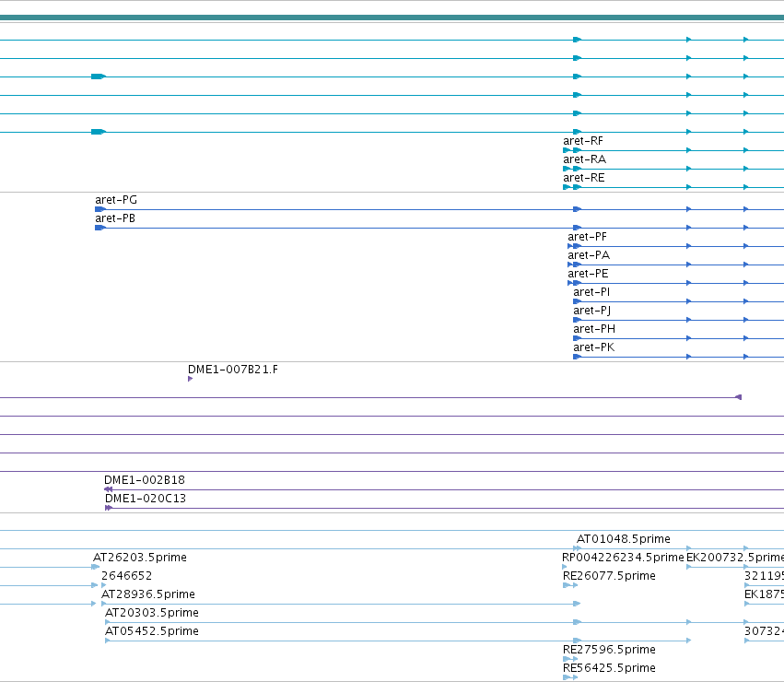Pick the aret-PF feature label
The image size is (784, 682).
pyautogui.click(x=587, y=237)
